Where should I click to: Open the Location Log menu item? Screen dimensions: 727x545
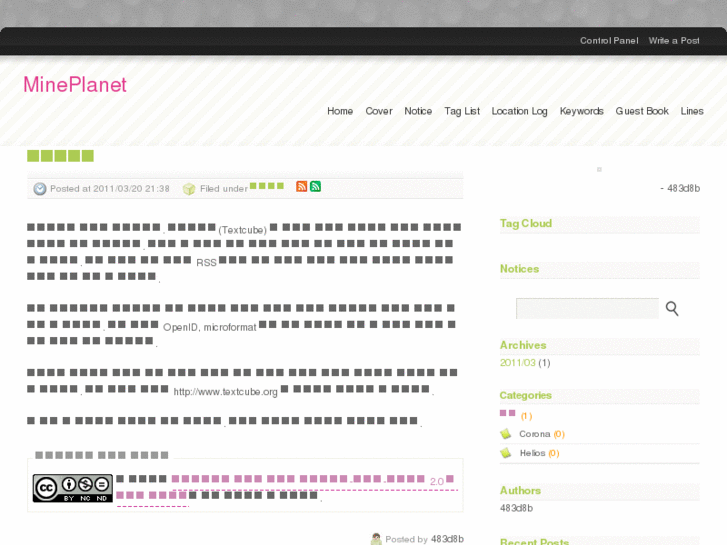pos(519,111)
